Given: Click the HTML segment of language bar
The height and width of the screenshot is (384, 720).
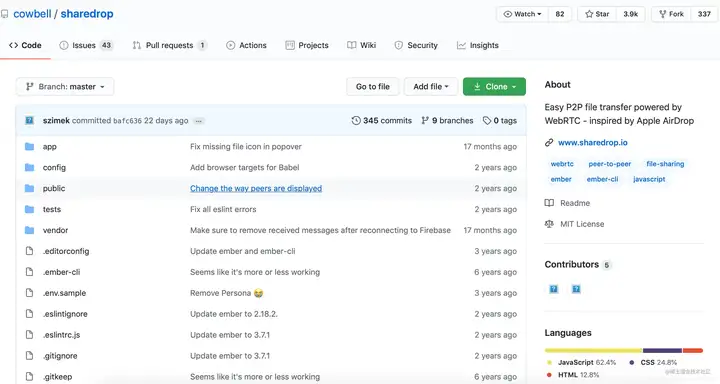Looking at the screenshot, I should click(x=693, y=350).
